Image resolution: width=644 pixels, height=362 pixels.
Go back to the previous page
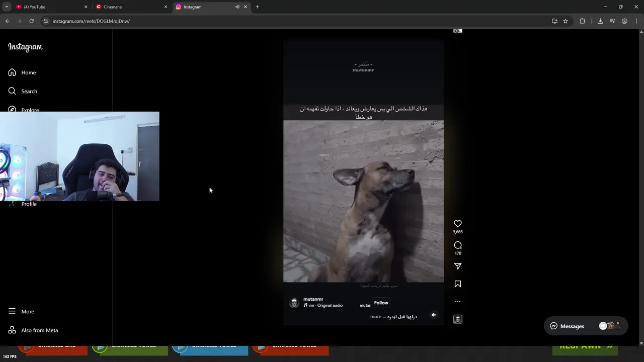coord(8,21)
